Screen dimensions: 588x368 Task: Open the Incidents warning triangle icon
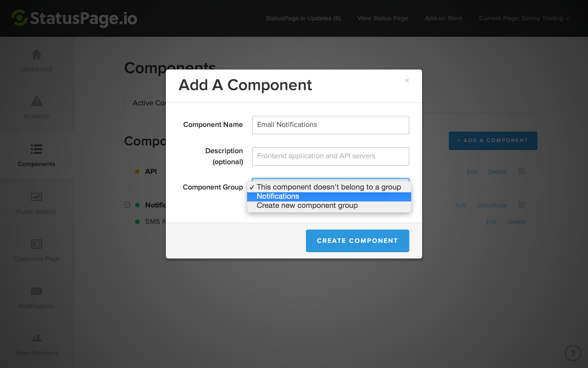click(x=37, y=101)
